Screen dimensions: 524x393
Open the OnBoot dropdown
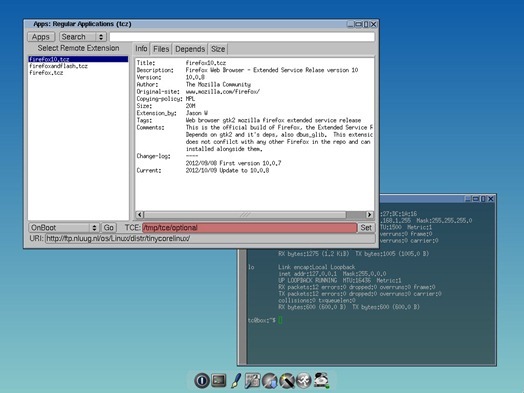[63, 228]
